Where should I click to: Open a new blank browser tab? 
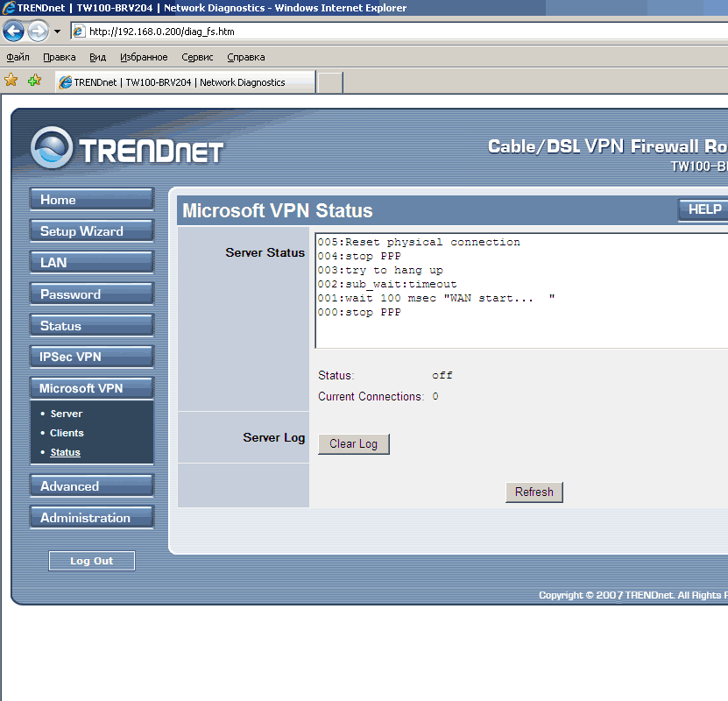[x=330, y=82]
